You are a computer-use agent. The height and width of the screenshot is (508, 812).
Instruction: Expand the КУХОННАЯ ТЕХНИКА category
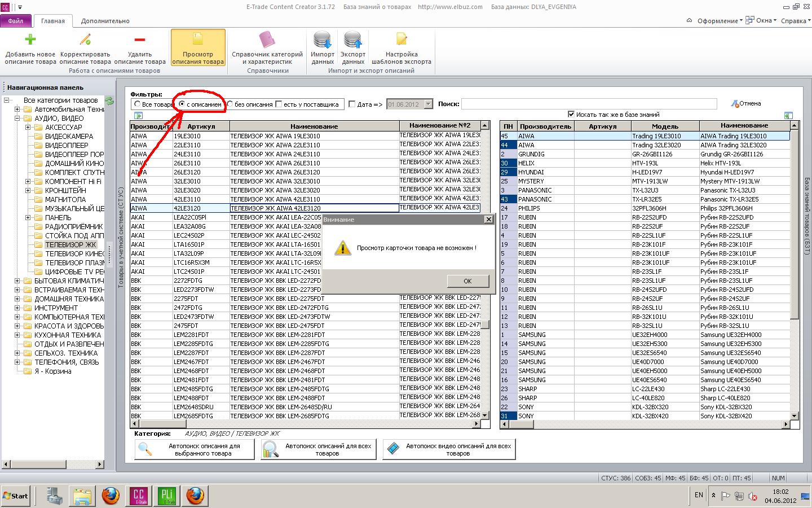(17, 335)
